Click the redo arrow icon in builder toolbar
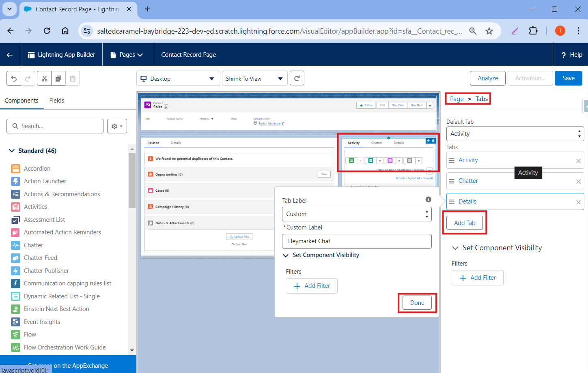This screenshot has width=588, height=373. pos(28,78)
